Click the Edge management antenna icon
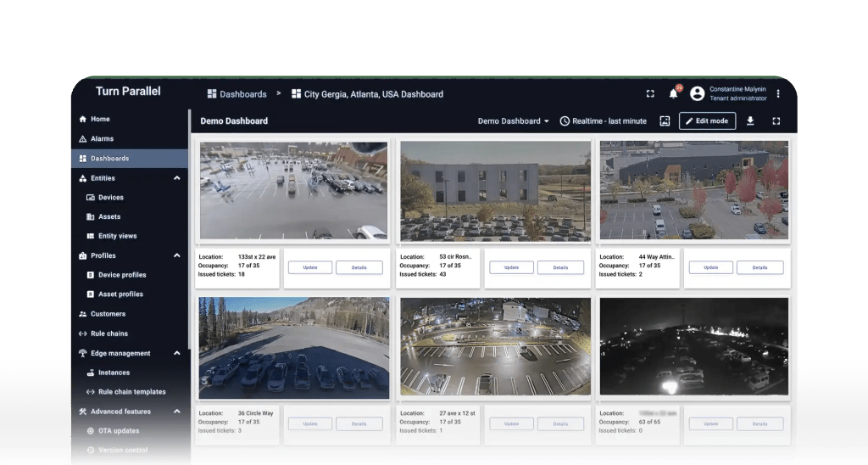 [83, 353]
